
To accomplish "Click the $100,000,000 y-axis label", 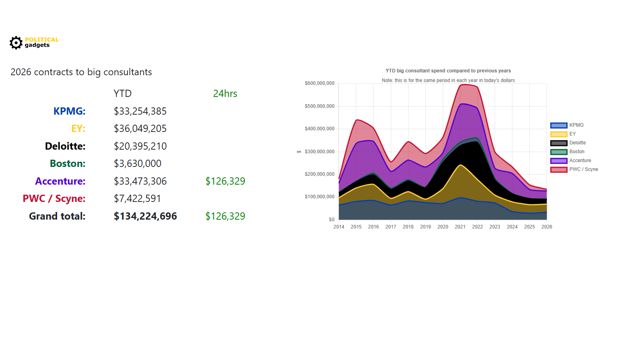I will pos(320,197).
